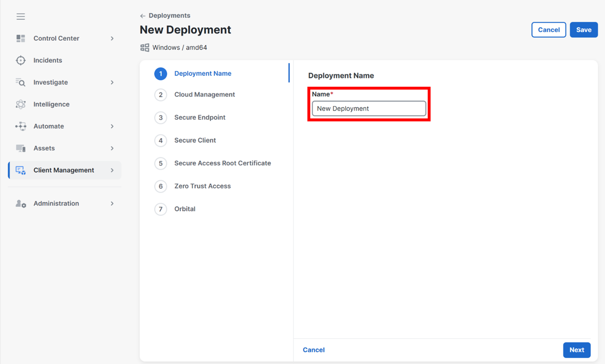605x364 pixels.
Task: Click the Automate workflow icon
Action: click(21, 126)
